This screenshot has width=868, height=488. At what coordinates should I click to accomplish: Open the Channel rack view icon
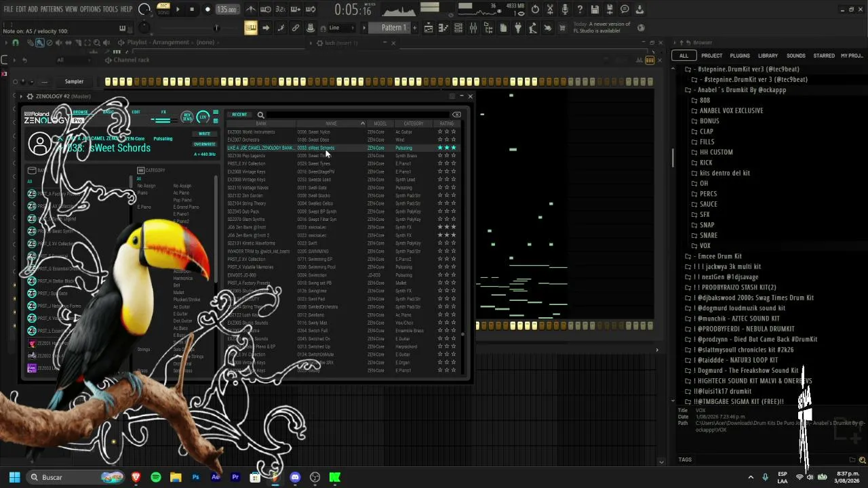click(x=458, y=28)
